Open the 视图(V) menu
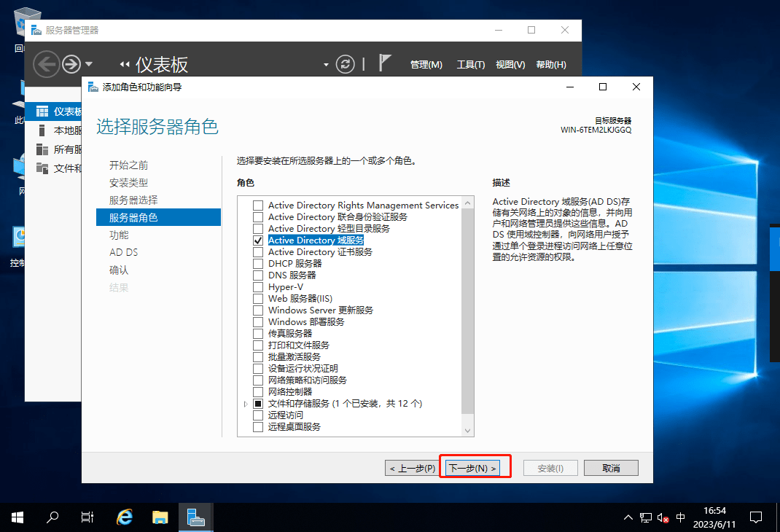Image resolution: width=780 pixels, height=532 pixels. point(510,65)
